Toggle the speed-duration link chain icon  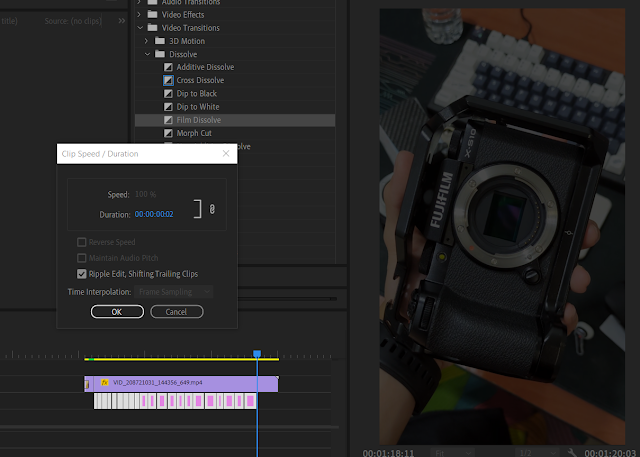[x=212, y=209]
